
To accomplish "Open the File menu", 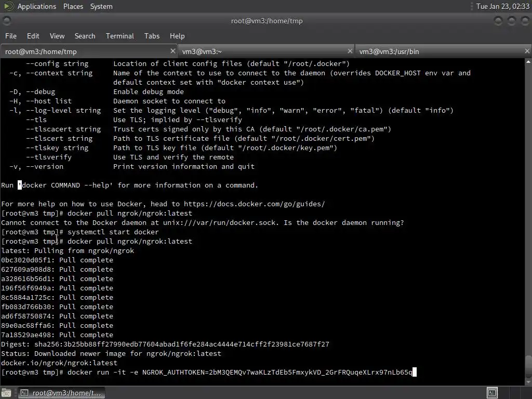I will [x=11, y=36].
